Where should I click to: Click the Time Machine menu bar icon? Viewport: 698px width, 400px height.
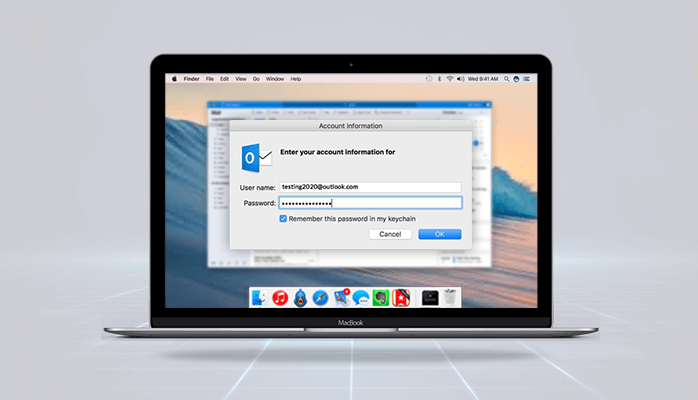(x=429, y=79)
